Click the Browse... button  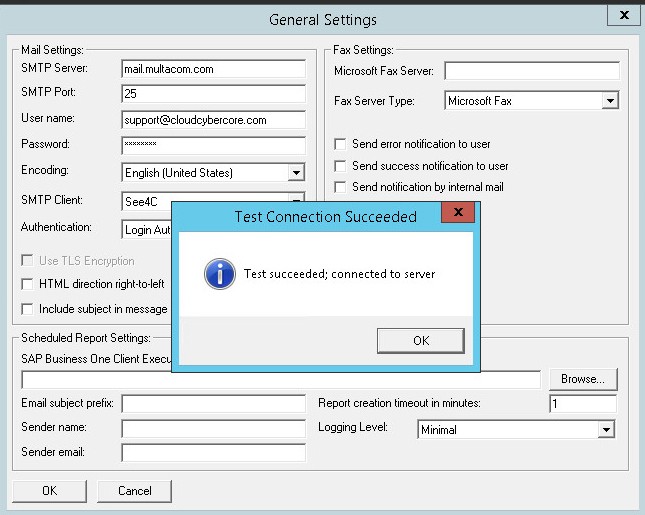coord(583,379)
